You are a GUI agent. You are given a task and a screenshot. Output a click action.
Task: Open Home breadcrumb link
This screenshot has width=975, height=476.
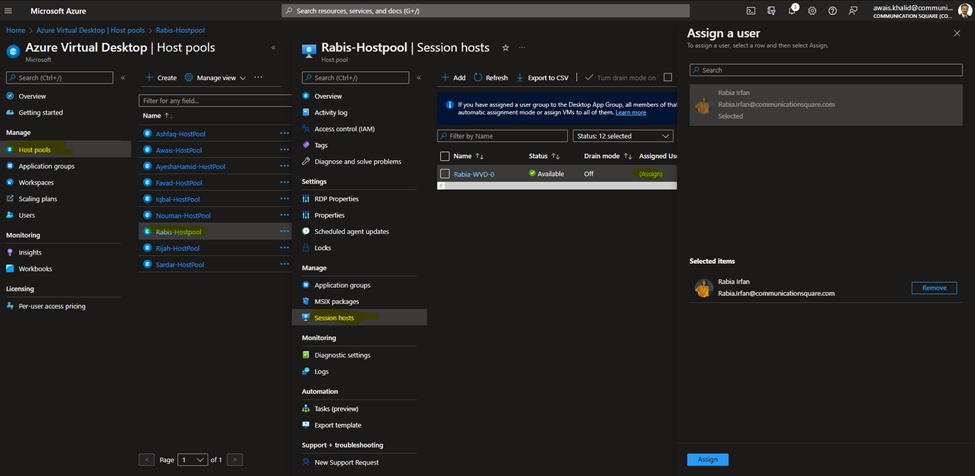(16, 30)
